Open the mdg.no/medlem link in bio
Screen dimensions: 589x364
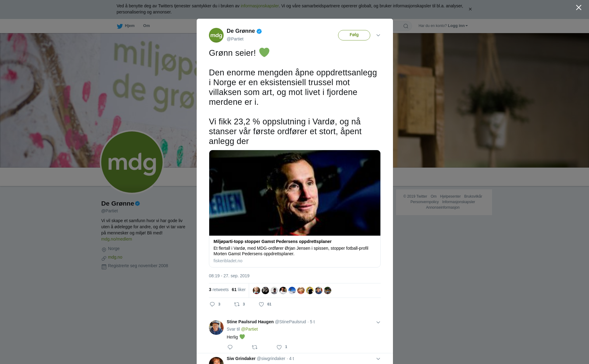117,239
